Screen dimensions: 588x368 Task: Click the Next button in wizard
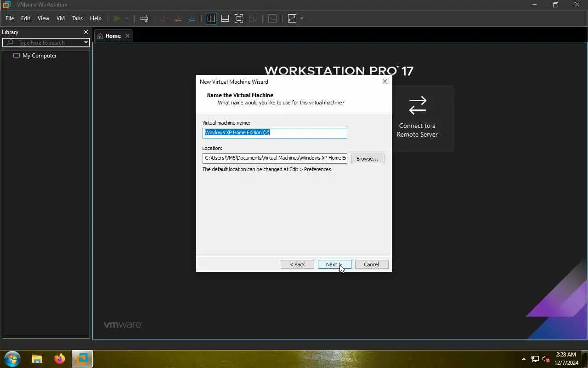pos(334,264)
